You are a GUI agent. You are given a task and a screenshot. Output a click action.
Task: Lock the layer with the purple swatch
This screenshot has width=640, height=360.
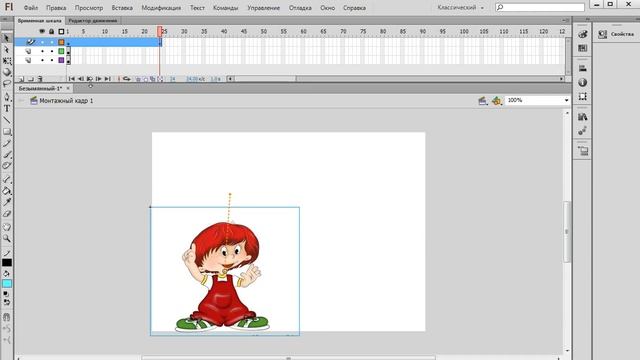pyautogui.click(x=52, y=60)
